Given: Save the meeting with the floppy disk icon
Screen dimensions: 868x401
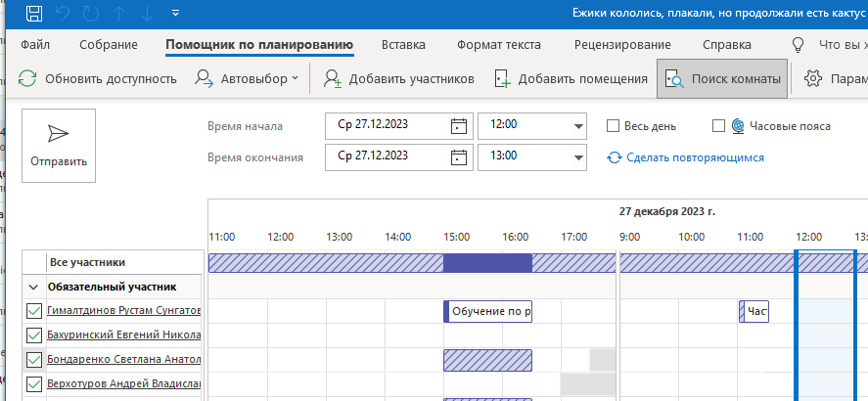Looking at the screenshot, I should 35,14.
